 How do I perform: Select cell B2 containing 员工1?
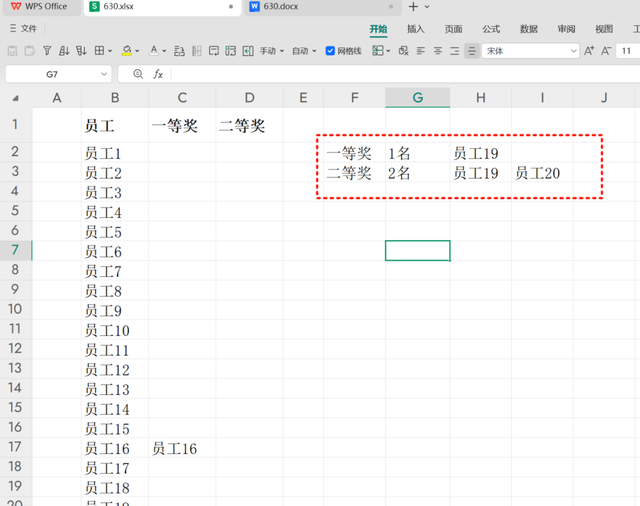point(115,152)
